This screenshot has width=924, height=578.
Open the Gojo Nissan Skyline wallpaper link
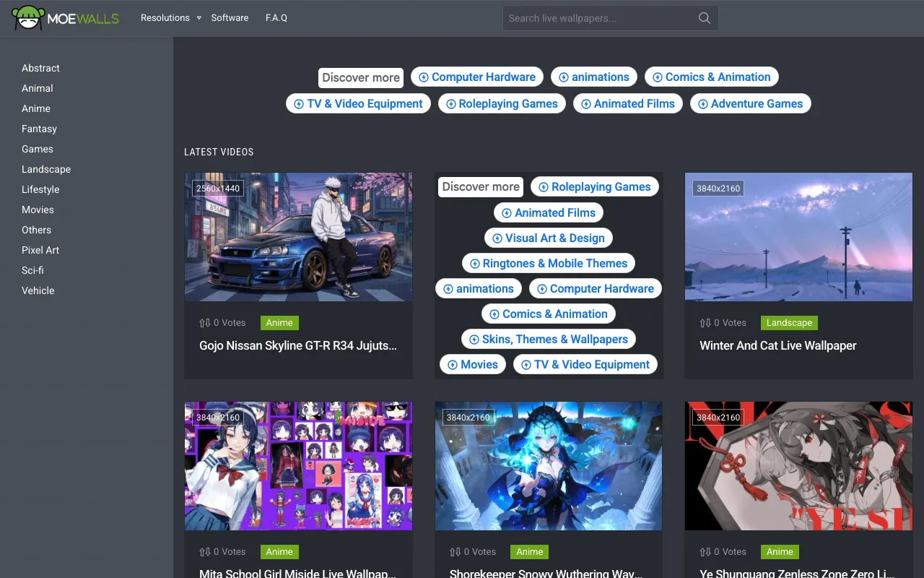(297, 346)
